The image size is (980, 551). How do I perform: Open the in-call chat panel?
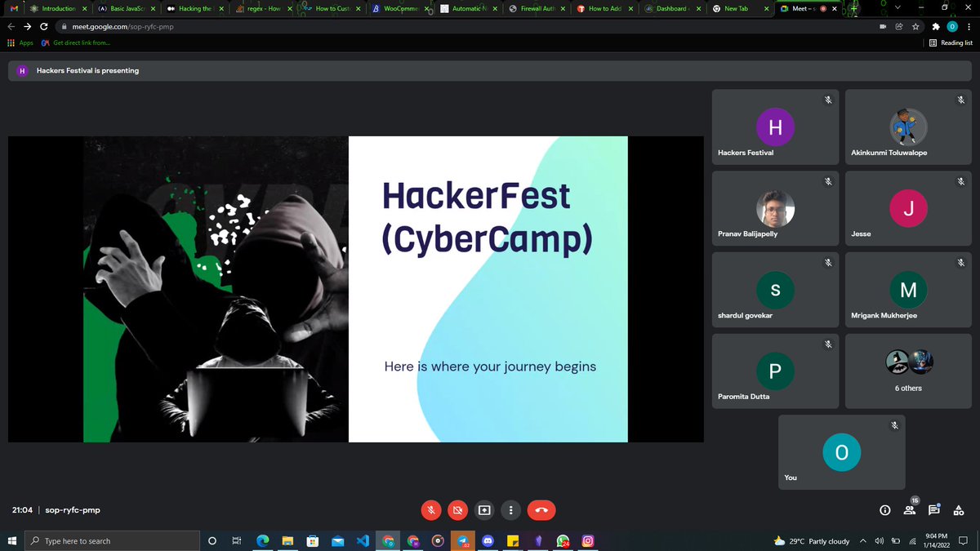tap(933, 511)
